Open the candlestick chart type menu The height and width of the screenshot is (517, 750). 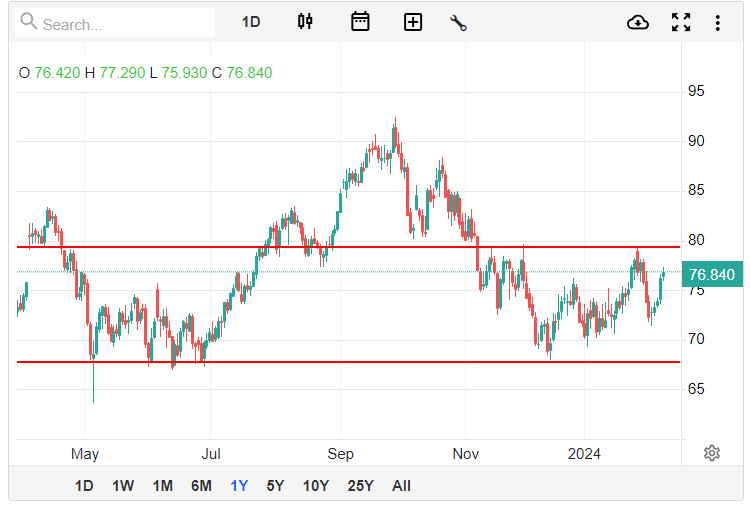coord(305,22)
